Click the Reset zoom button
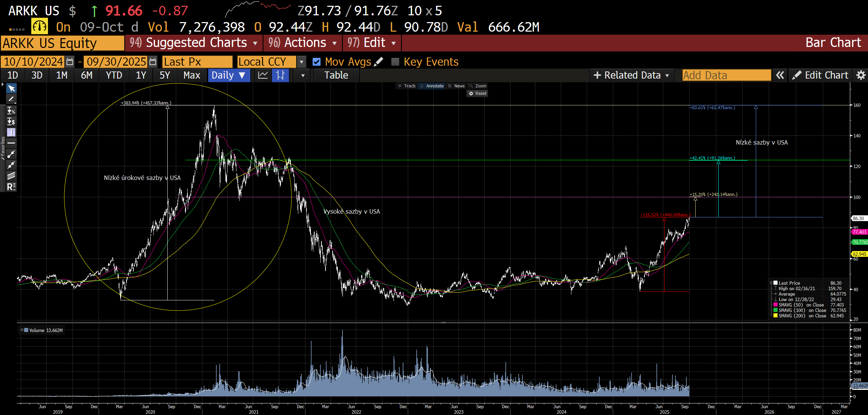The image size is (868, 415). (478, 94)
